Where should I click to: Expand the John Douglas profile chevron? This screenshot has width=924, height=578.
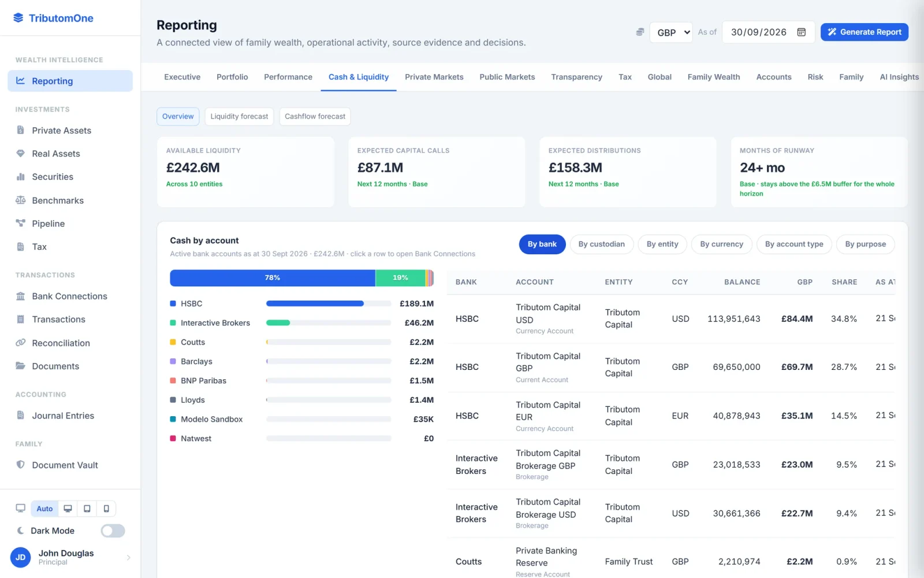click(x=128, y=557)
